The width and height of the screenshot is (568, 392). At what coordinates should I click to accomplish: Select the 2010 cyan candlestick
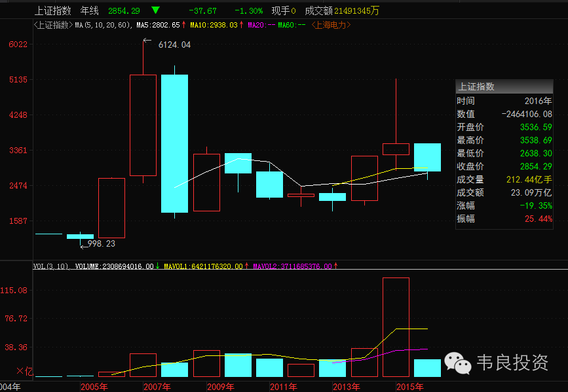238,163
